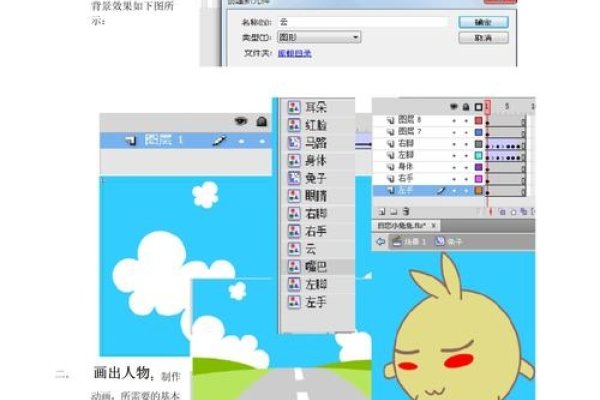The width and height of the screenshot is (600, 400).
Task: Toggle visibility dot of 图层 8 layer
Action: click(454, 121)
